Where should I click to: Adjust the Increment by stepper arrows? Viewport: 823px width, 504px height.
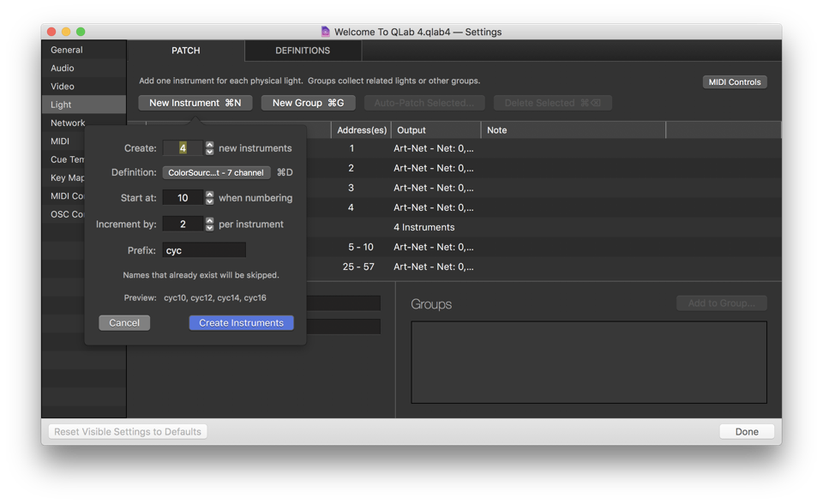pyautogui.click(x=210, y=224)
